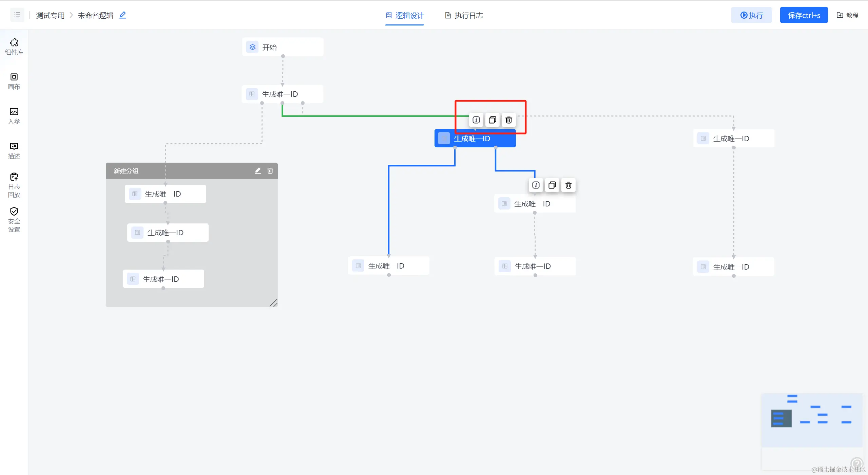Delete the 新建分组 group via trash icon
The height and width of the screenshot is (475, 868).
tap(270, 171)
